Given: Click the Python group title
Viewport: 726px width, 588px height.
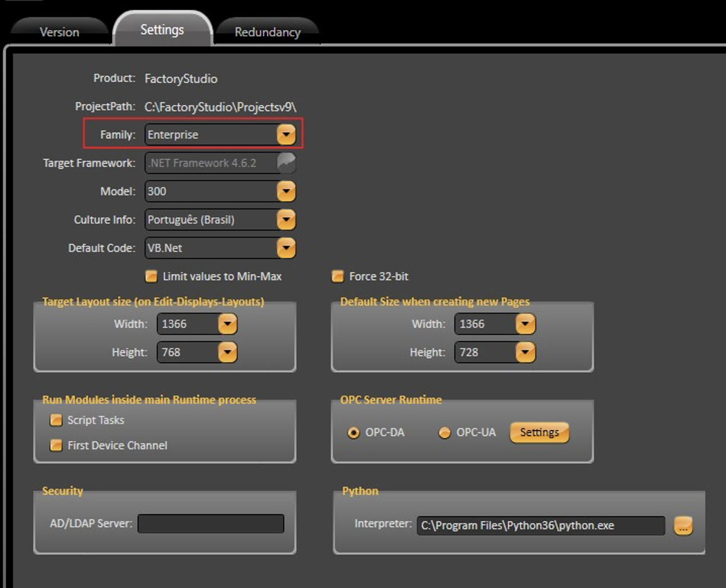Looking at the screenshot, I should click(360, 491).
